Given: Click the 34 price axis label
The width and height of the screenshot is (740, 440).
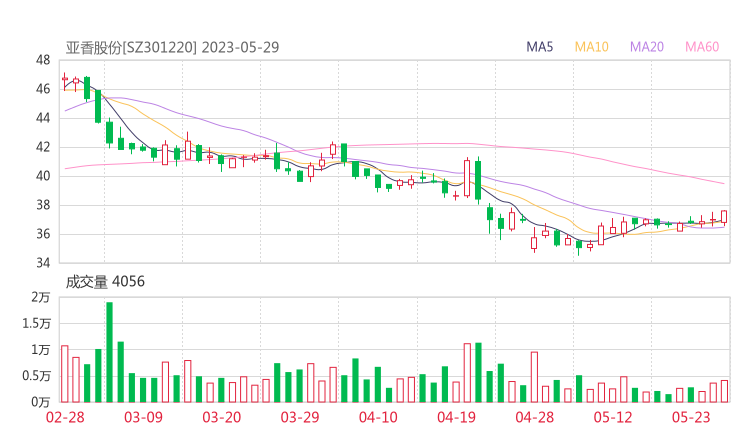Looking at the screenshot, I should point(43,263).
